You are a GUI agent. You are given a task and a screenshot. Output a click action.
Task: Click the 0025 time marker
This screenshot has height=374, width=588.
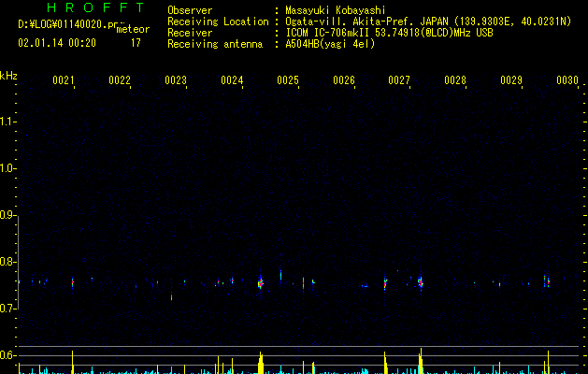288,80
